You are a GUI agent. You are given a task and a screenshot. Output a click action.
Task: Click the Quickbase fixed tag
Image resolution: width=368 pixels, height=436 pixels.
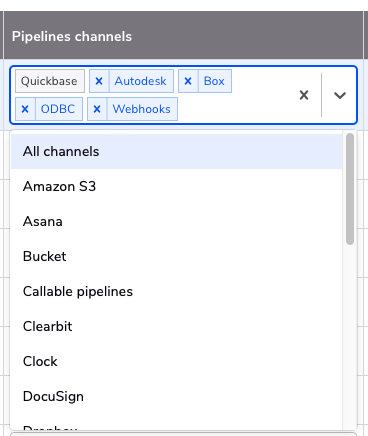50,81
